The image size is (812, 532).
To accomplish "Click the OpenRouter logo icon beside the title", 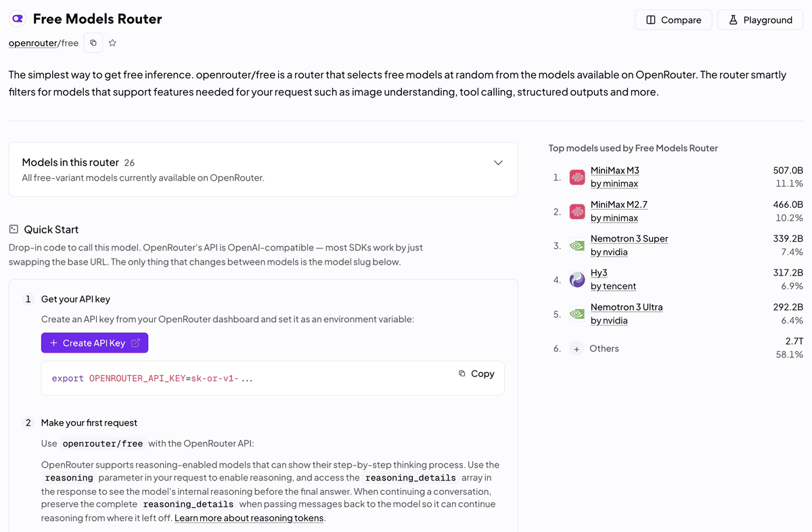I will point(18,19).
